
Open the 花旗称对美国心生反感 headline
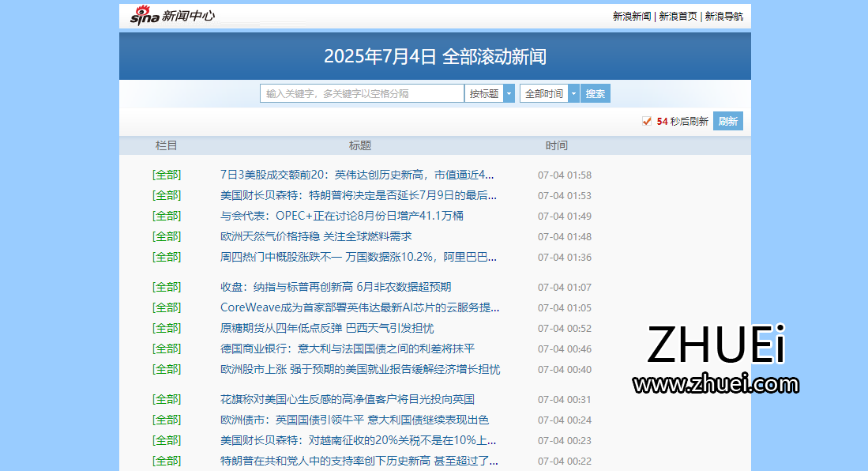pos(348,399)
